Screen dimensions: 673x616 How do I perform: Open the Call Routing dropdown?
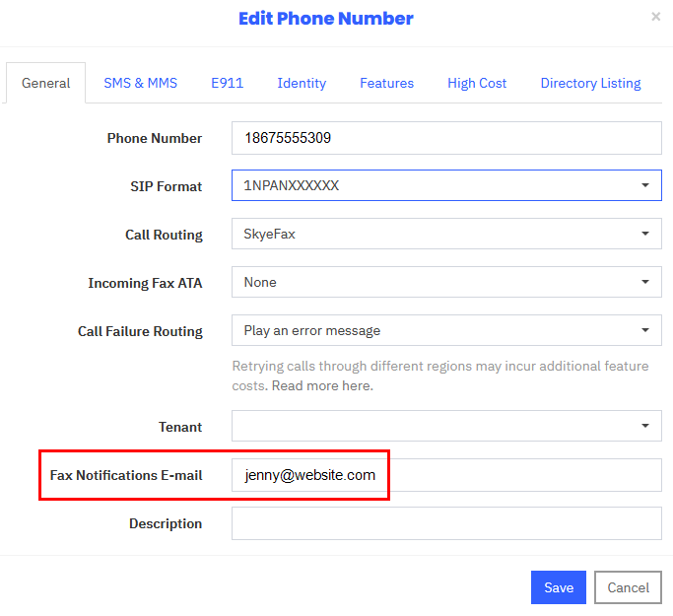point(446,234)
